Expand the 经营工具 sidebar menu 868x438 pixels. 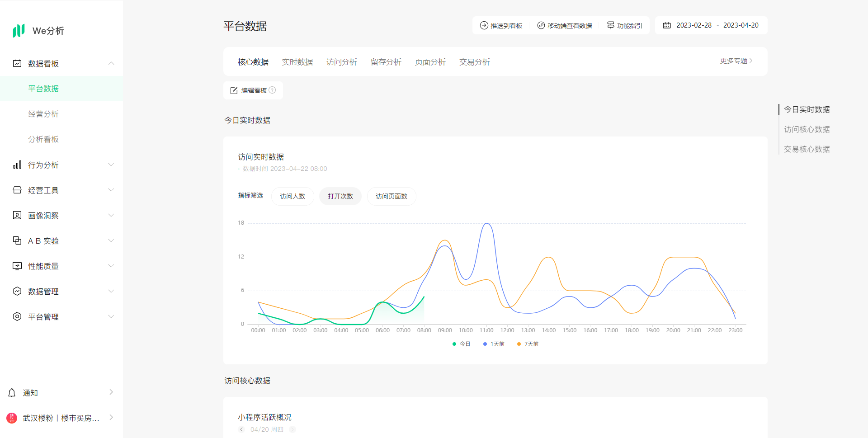pos(111,190)
